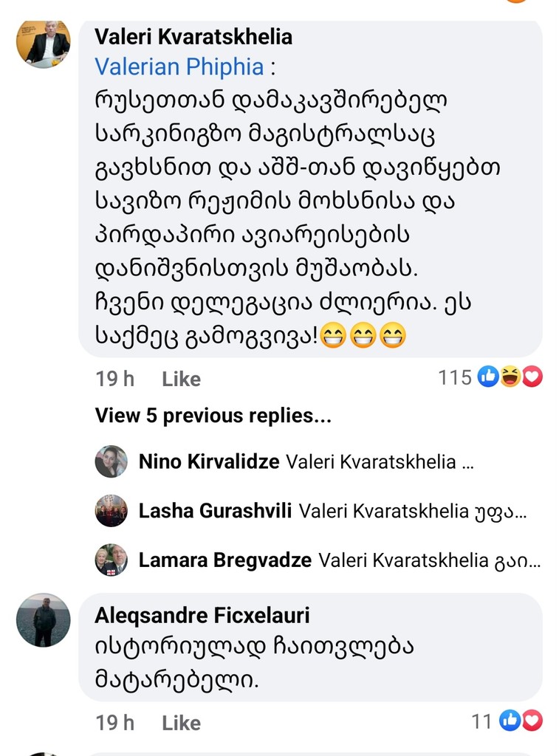The height and width of the screenshot is (756, 559).
Task: Open the tagged Valerian Phiphia profile link
Action: [179, 67]
